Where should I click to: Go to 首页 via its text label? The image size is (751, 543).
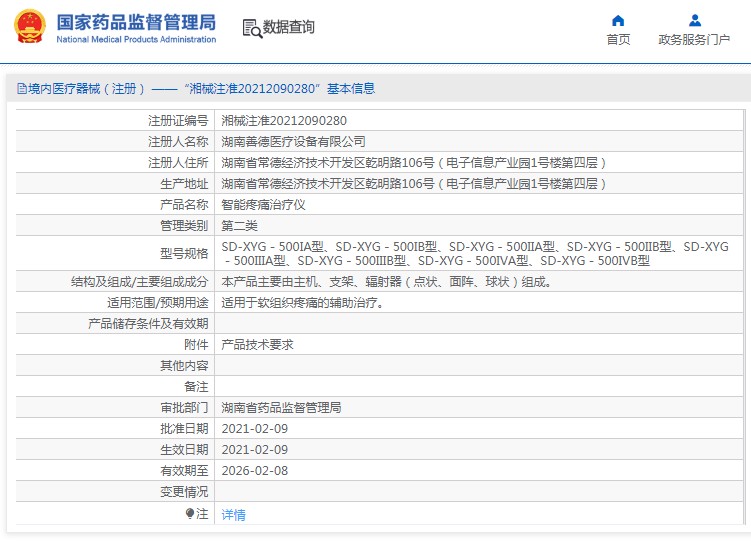(618, 40)
